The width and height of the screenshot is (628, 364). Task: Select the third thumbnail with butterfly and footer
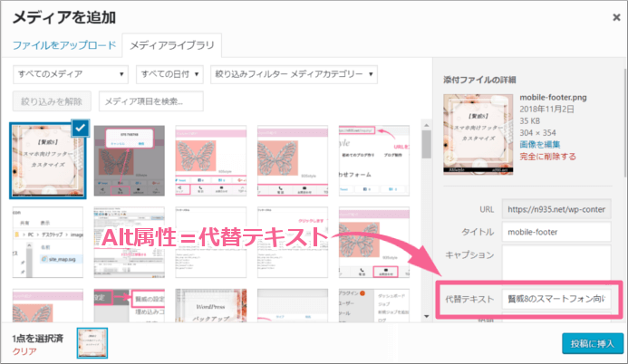click(210, 161)
